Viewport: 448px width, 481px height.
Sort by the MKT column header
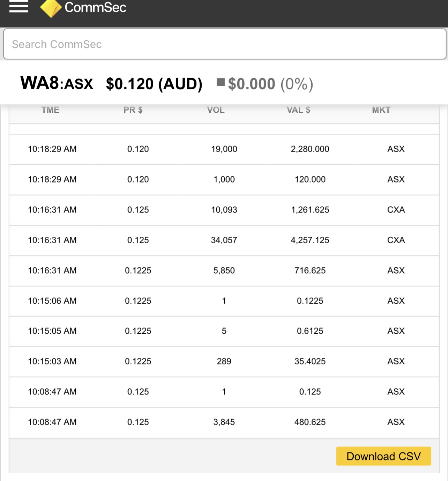pos(381,110)
